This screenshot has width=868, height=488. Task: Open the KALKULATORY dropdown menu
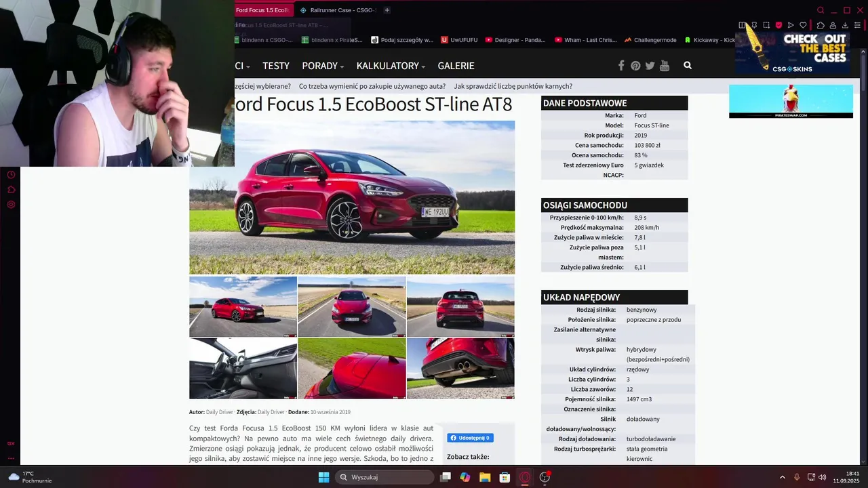point(391,66)
